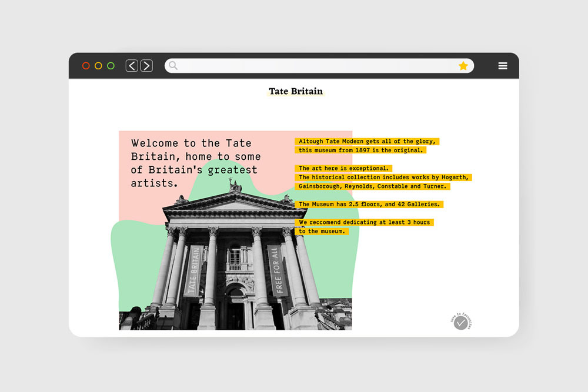588x392 pixels.
Task: Click the yellow window circle
Action: point(98,66)
